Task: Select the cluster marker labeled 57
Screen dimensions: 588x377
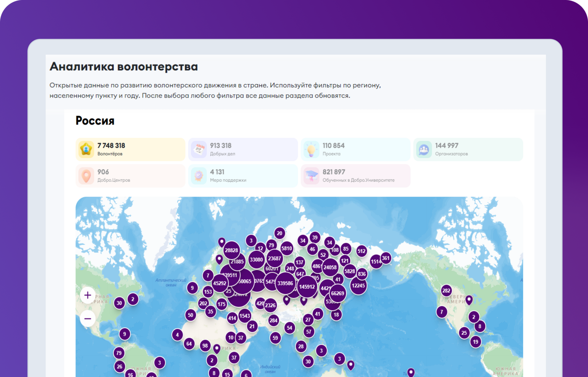Action: click(308, 331)
